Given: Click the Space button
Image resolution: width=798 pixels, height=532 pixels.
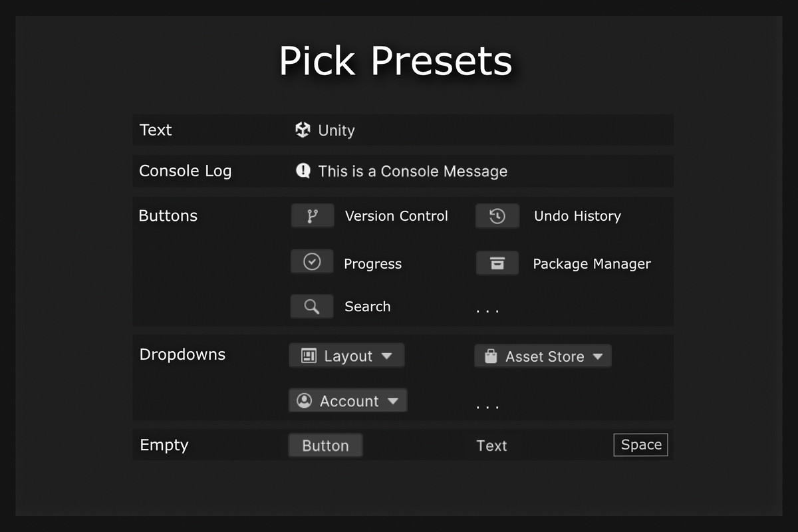Looking at the screenshot, I should (640, 445).
